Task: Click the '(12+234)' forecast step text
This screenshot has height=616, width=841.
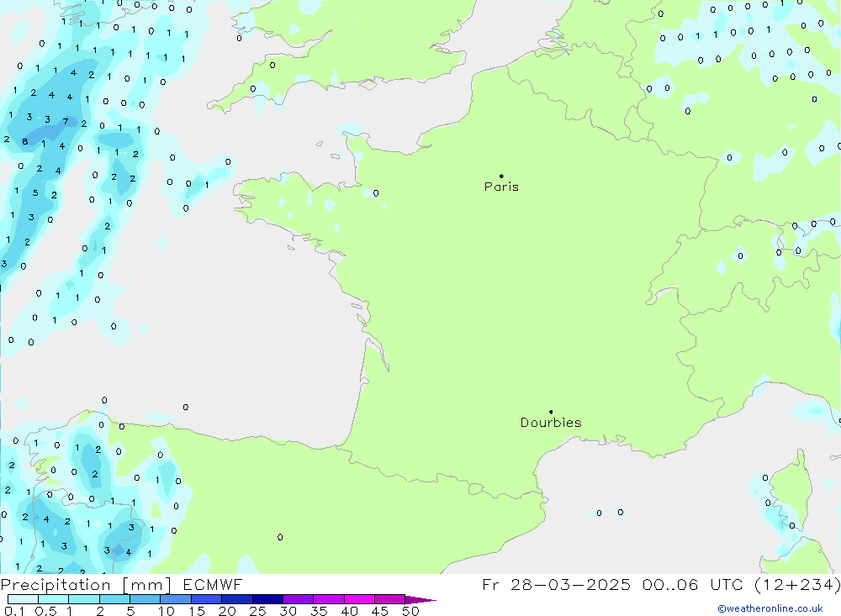Action: 797,585
